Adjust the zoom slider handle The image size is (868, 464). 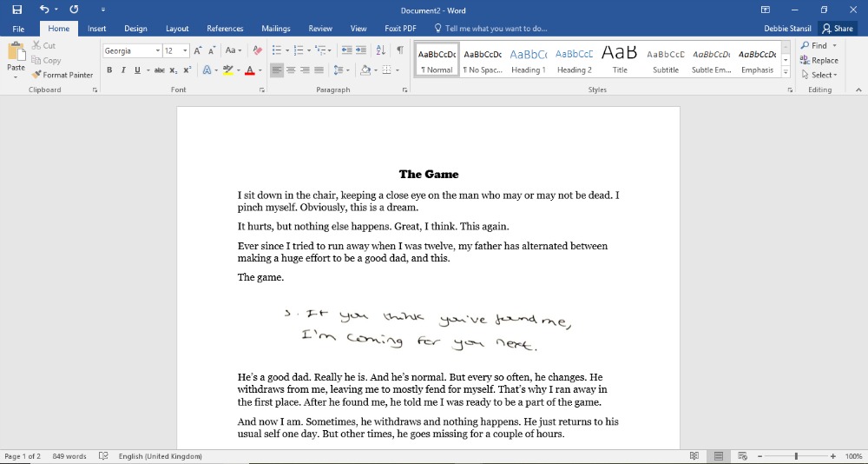tap(796, 456)
